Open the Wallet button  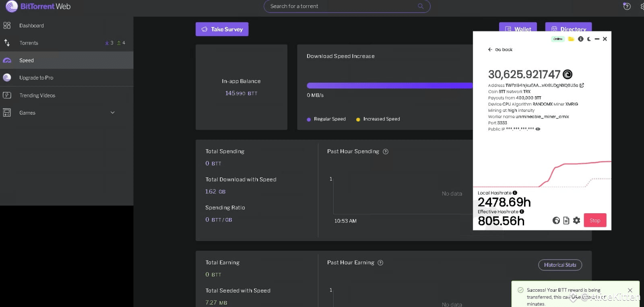518,27
